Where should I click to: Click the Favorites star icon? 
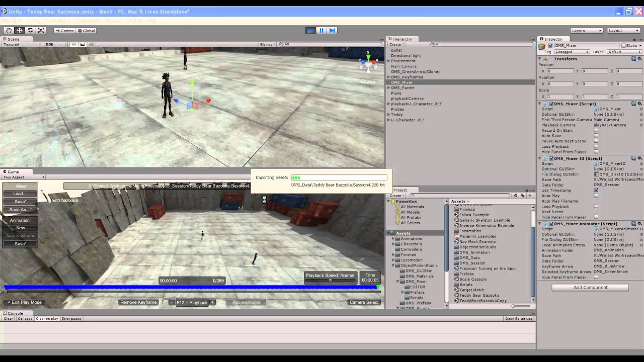(392, 202)
